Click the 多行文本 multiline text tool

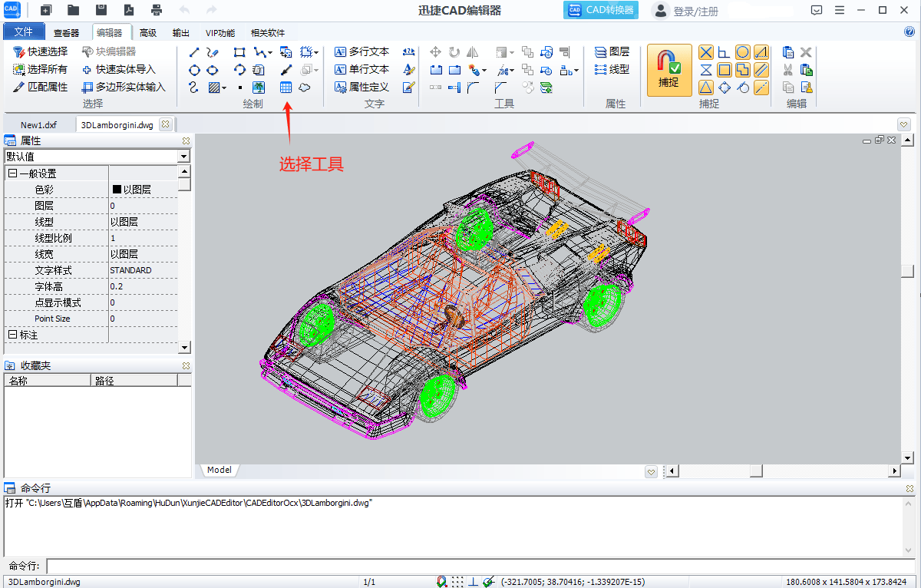pos(361,52)
